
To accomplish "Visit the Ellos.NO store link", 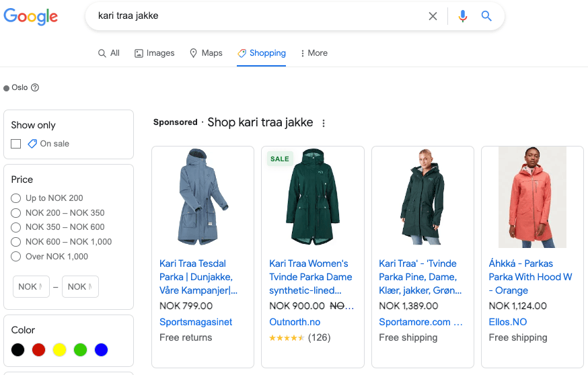I will pyautogui.click(x=508, y=322).
